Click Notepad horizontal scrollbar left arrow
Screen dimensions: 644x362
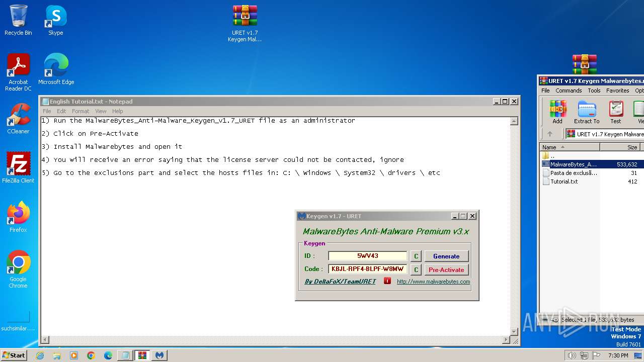45,340
